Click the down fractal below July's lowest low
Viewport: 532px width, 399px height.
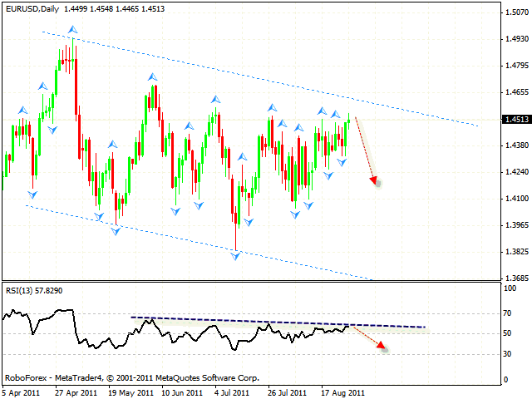(x=236, y=256)
